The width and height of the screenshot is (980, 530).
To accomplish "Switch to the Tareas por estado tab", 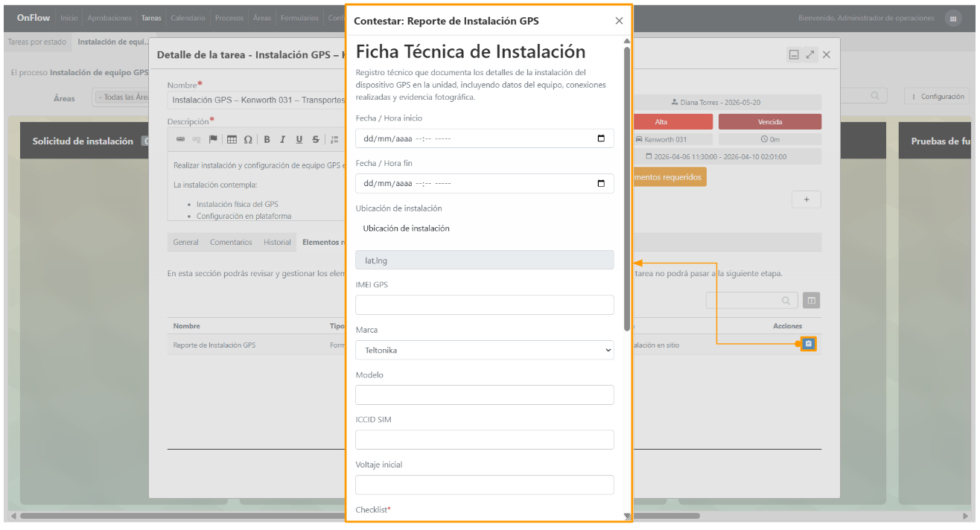I will [x=37, y=42].
